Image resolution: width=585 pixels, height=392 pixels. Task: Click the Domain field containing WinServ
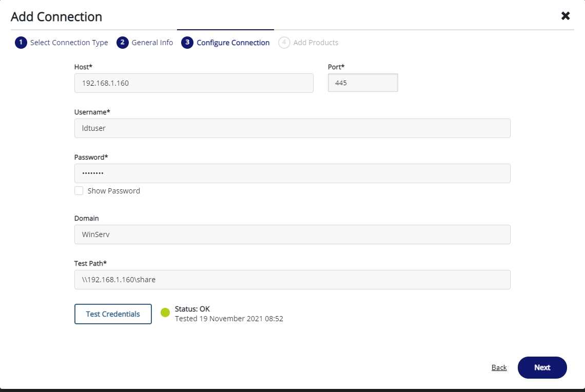(x=292, y=234)
